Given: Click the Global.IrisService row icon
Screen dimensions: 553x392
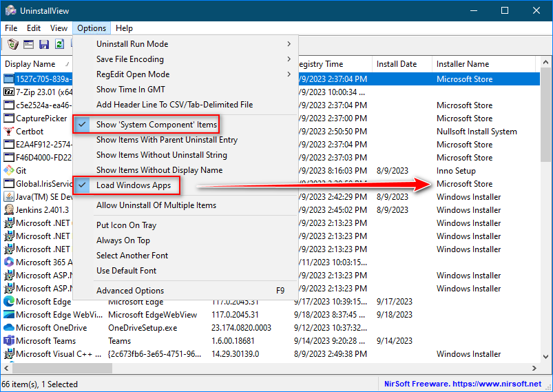Looking at the screenshot, I should (9, 183).
